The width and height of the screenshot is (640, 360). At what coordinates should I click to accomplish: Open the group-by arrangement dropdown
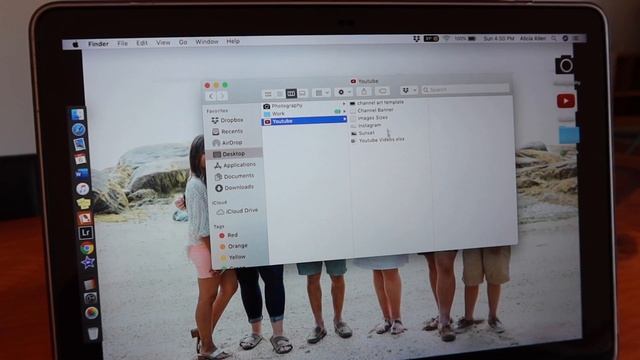tap(321, 93)
